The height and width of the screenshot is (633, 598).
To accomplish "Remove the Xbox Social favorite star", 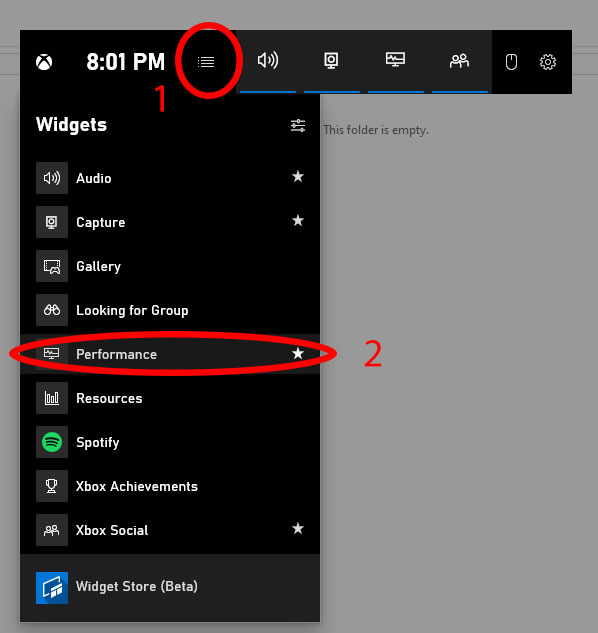I will pos(298,528).
